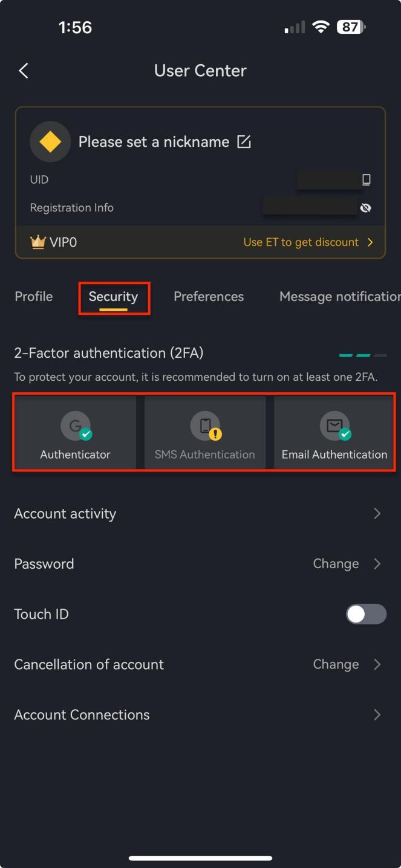Open Message notification tab

[x=340, y=296]
